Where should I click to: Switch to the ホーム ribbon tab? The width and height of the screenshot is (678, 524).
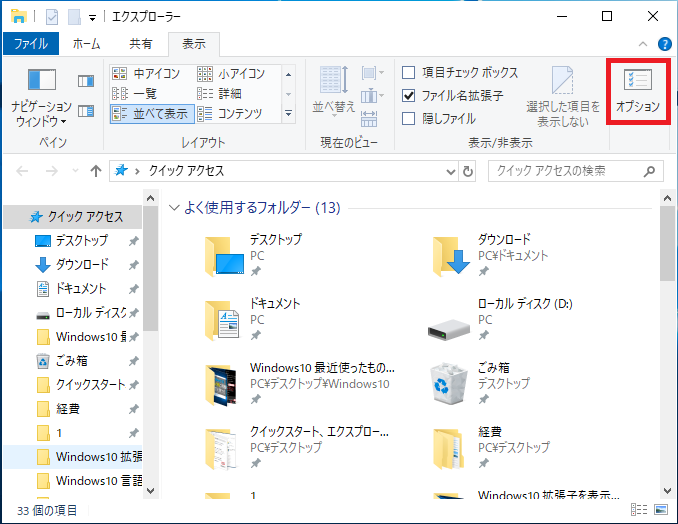86,44
